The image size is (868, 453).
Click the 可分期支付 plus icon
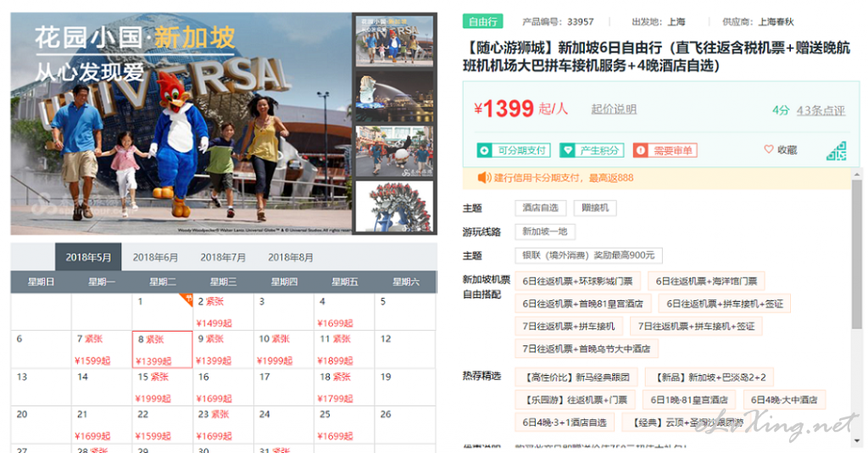(484, 150)
